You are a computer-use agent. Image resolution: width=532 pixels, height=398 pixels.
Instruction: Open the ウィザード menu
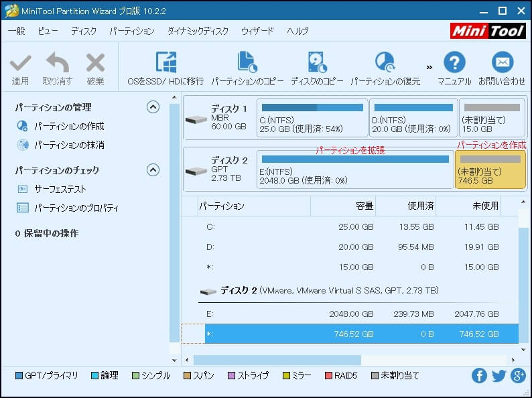coord(257,31)
